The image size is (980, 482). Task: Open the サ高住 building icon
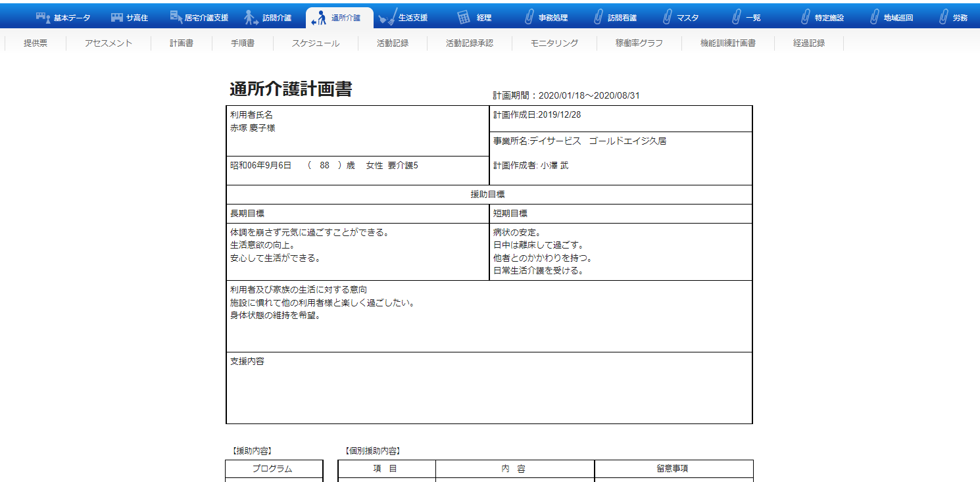coord(117,17)
